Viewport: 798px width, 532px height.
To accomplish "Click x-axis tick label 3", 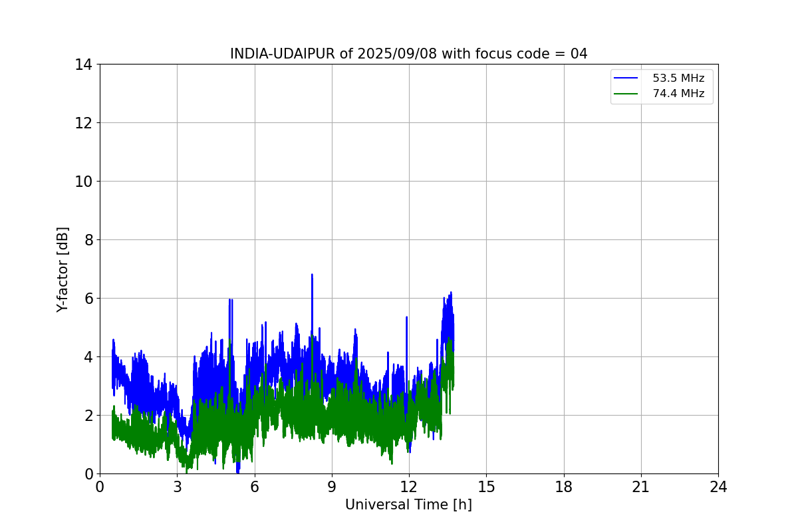I will (x=177, y=487).
